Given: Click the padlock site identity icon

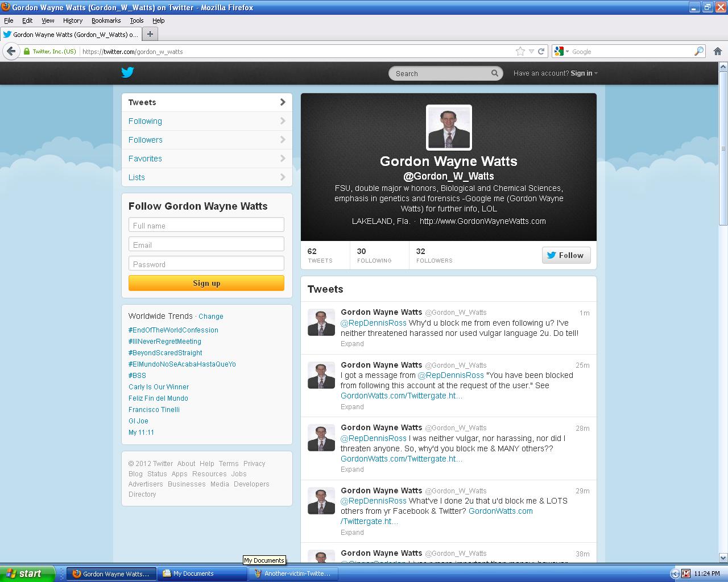Looking at the screenshot, I should tap(26, 51).
